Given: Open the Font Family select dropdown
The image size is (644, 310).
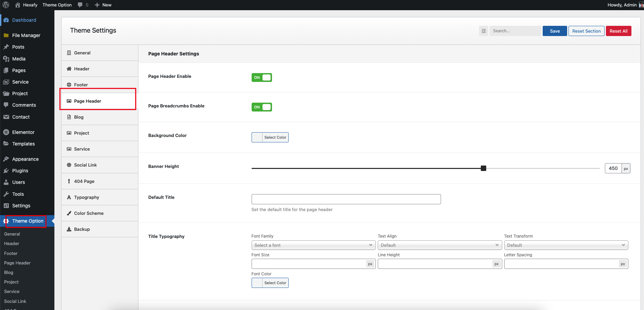Looking at the screenshot, I should click(313, 245).
